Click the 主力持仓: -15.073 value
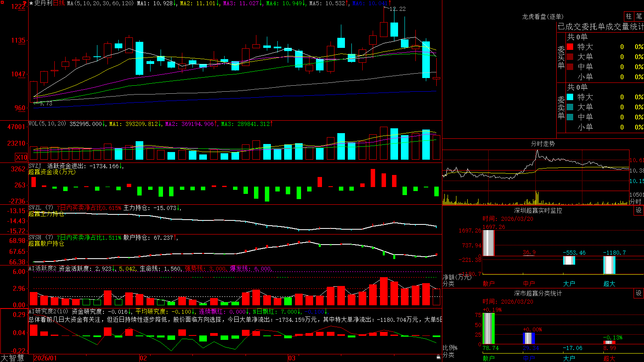644x362 pixels. tap(152, 208)
